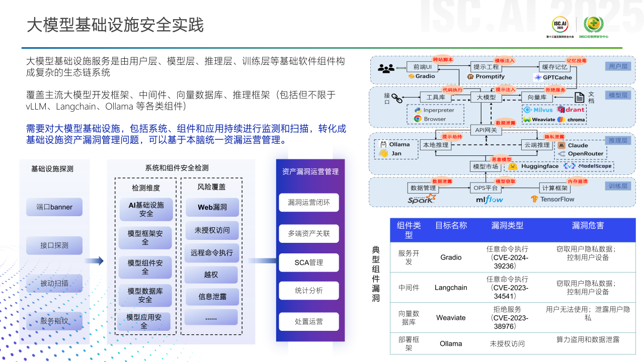Select the 远程命令执行 risk box

[212, 252]
